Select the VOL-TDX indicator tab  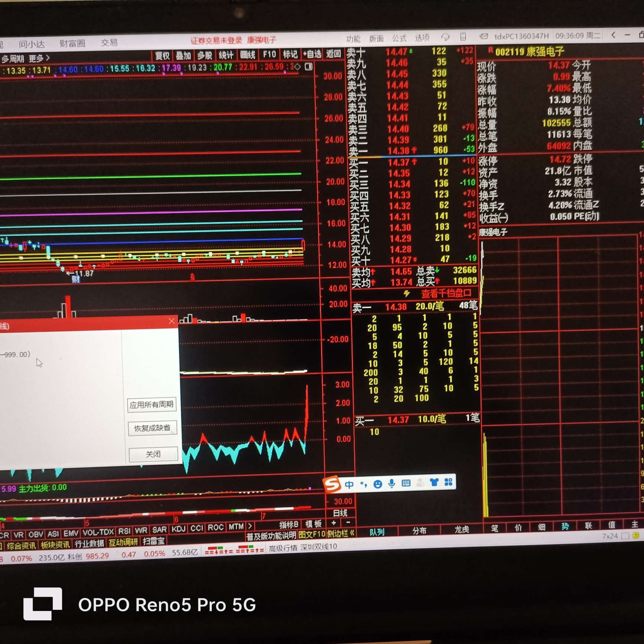pos(98,532)
